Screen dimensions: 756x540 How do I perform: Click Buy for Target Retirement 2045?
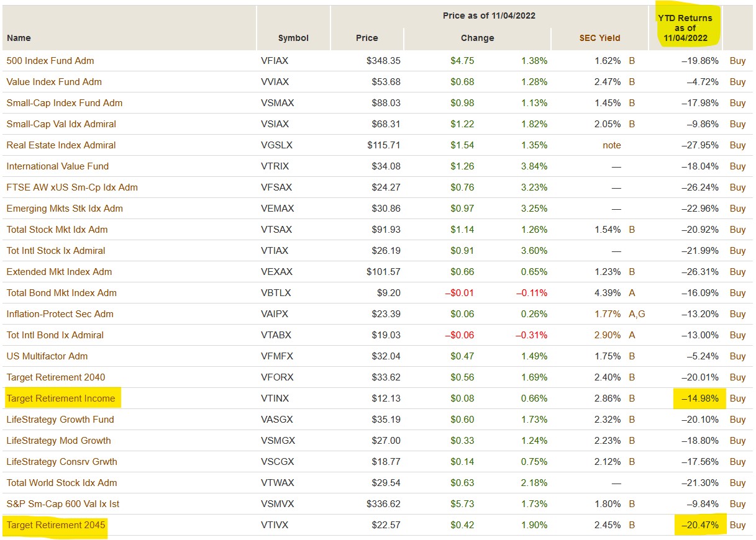tap(737, 525)
